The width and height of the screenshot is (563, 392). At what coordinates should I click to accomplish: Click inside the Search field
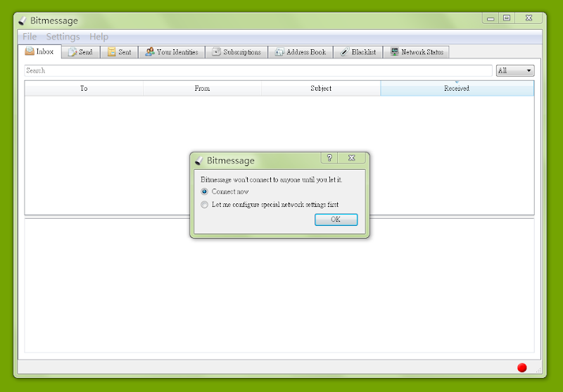(x=258, y=70)
